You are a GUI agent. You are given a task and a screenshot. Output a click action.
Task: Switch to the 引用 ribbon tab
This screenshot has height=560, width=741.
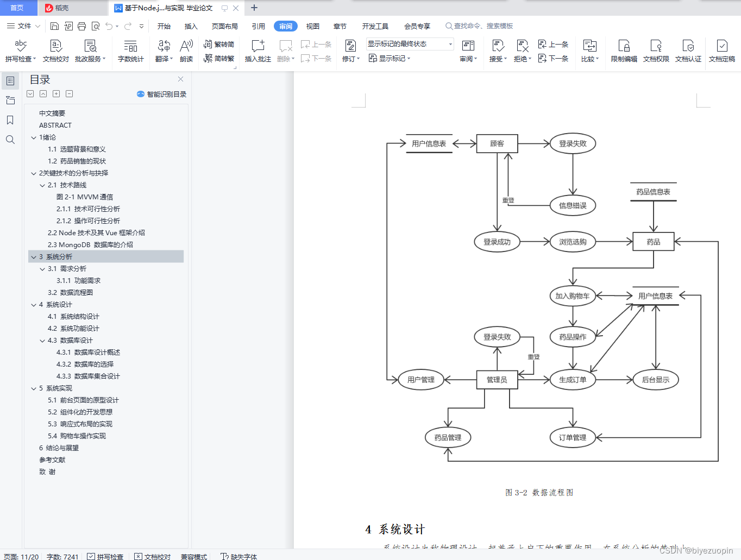(x=259, y=26)
